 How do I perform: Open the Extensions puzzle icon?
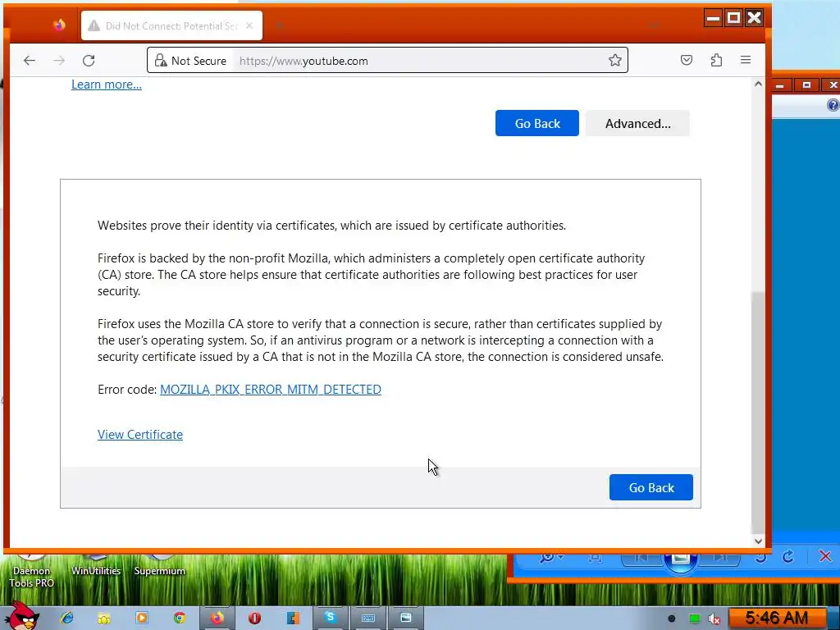pyautogui.click(x=716, y=60)
